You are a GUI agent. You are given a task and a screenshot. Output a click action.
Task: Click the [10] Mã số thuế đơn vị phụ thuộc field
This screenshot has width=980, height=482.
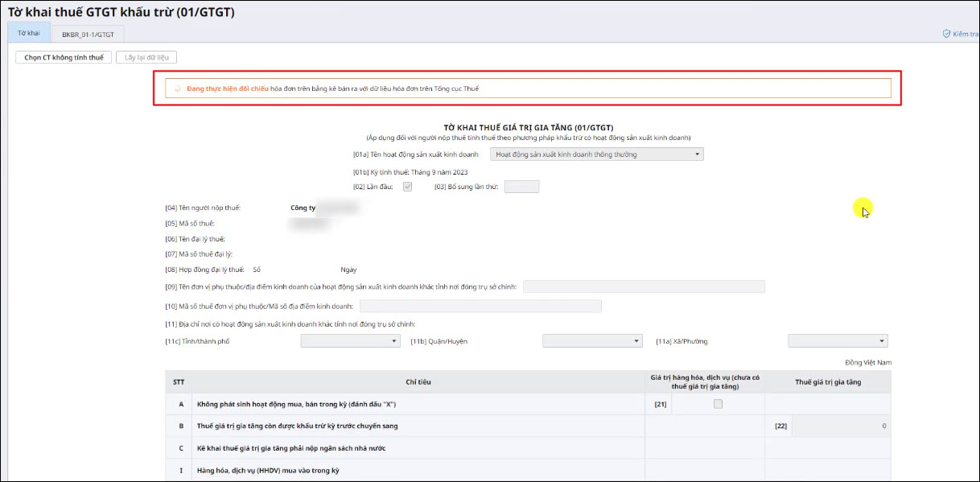(x=480, y=306)
